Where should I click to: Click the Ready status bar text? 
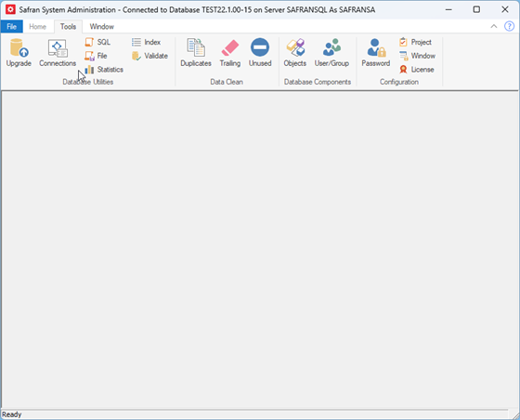11,414
